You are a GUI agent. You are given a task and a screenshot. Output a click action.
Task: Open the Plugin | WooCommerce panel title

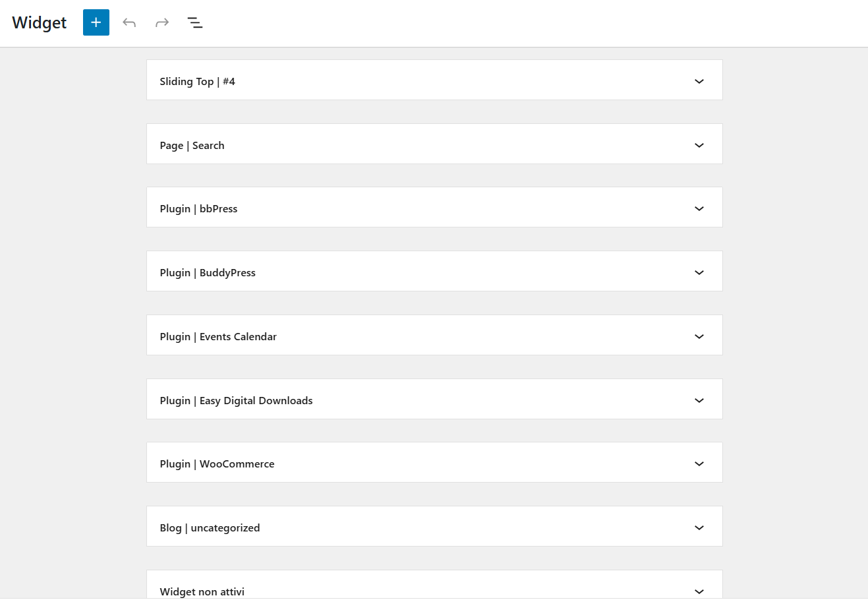click(x=217, y=464)
